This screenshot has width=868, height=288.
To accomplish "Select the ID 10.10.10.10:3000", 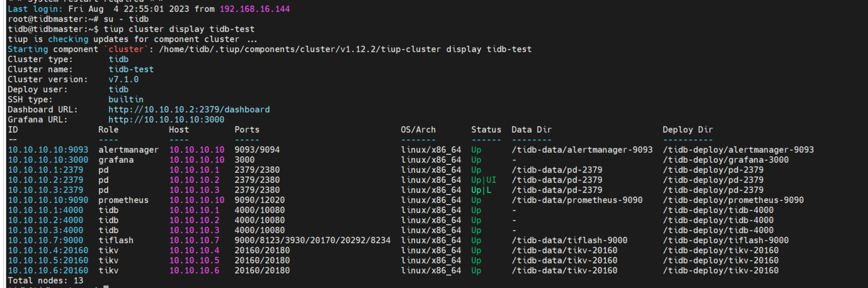I will tap(48, 160).
